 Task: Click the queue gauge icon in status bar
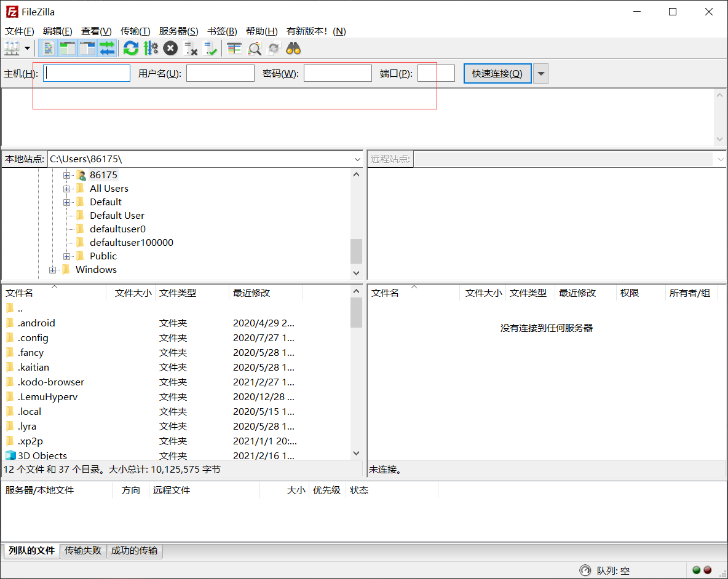(585, 570)
